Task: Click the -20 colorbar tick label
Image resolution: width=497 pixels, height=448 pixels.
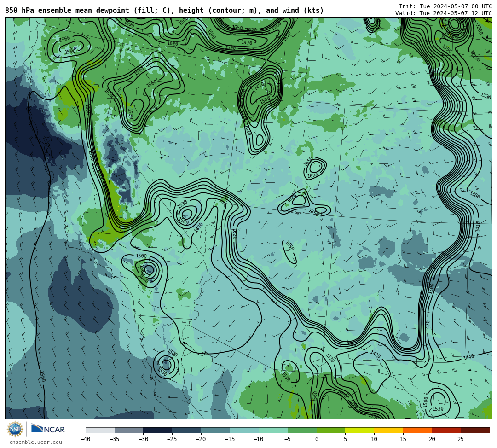Action: click(201, 439)
